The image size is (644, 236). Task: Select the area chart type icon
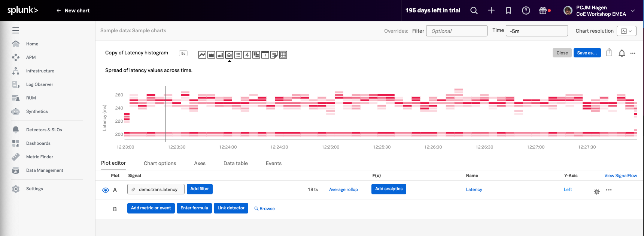click(211, 55)
